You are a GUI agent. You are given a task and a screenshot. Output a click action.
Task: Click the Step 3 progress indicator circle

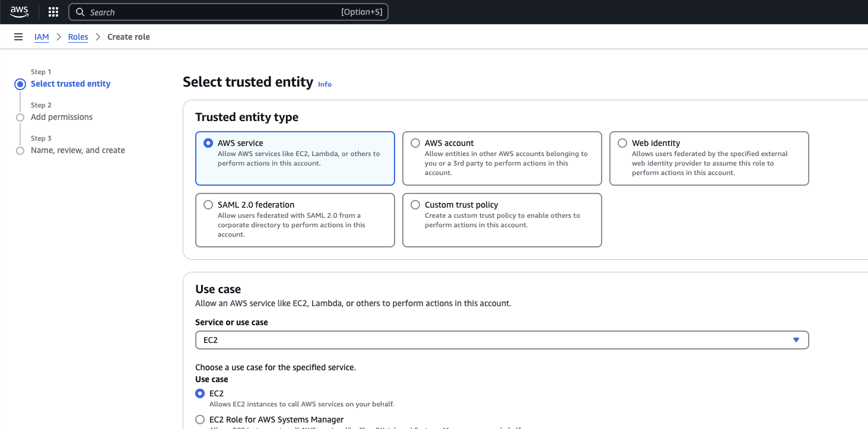pyautogui.click(x=20, y=151)
